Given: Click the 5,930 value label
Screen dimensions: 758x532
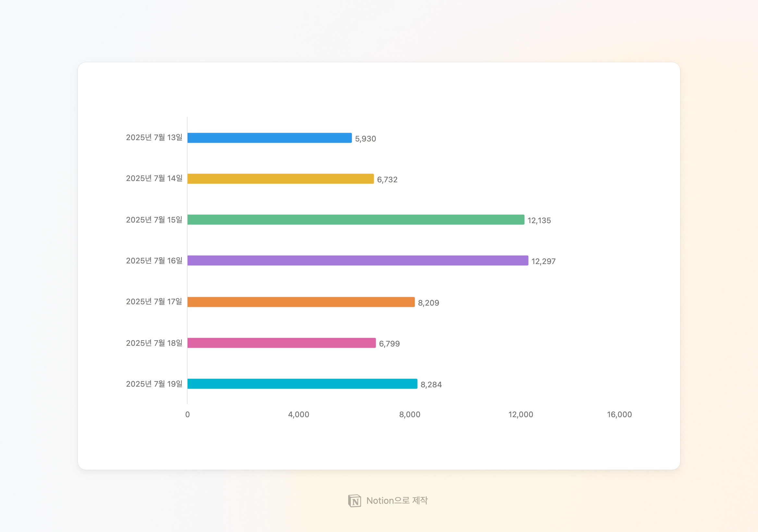Looking at the screenshot, I should 365,139.
